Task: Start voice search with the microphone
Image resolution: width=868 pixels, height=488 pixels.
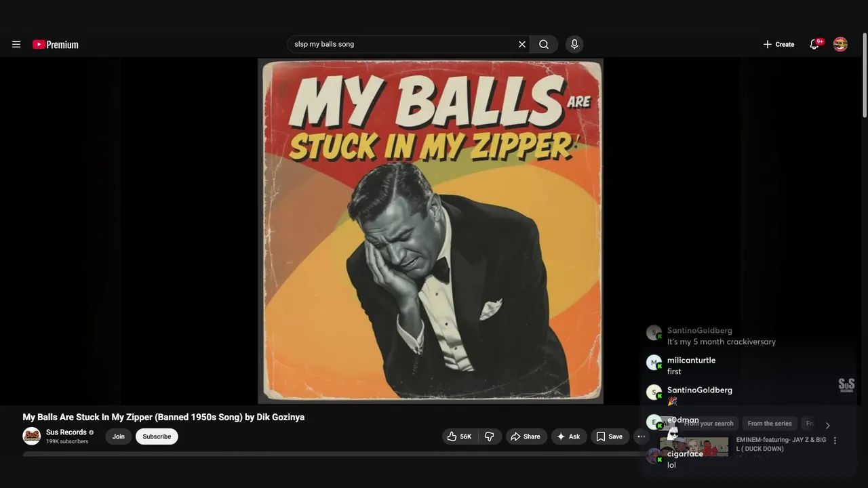Action: pos(574,44)
